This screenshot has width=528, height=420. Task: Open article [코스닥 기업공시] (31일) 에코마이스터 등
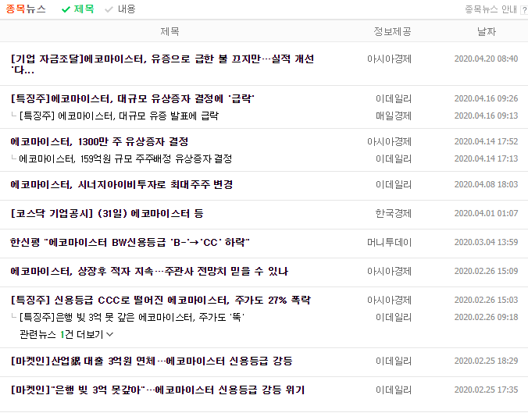pos(107,213)
